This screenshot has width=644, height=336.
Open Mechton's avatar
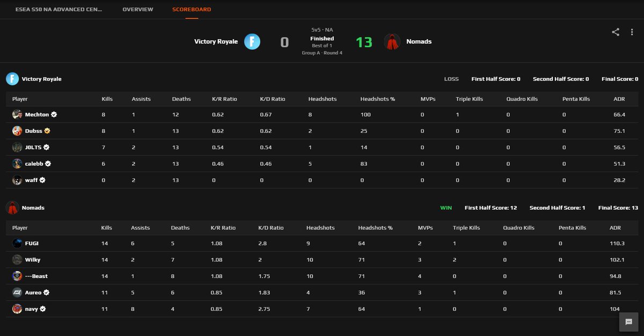coord(17,114)
